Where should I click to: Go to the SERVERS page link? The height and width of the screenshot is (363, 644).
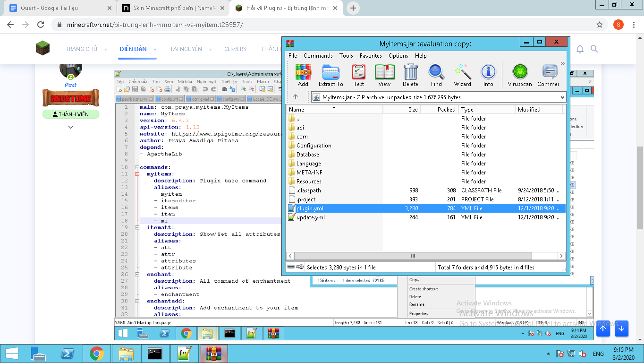(x=235, y=49)
